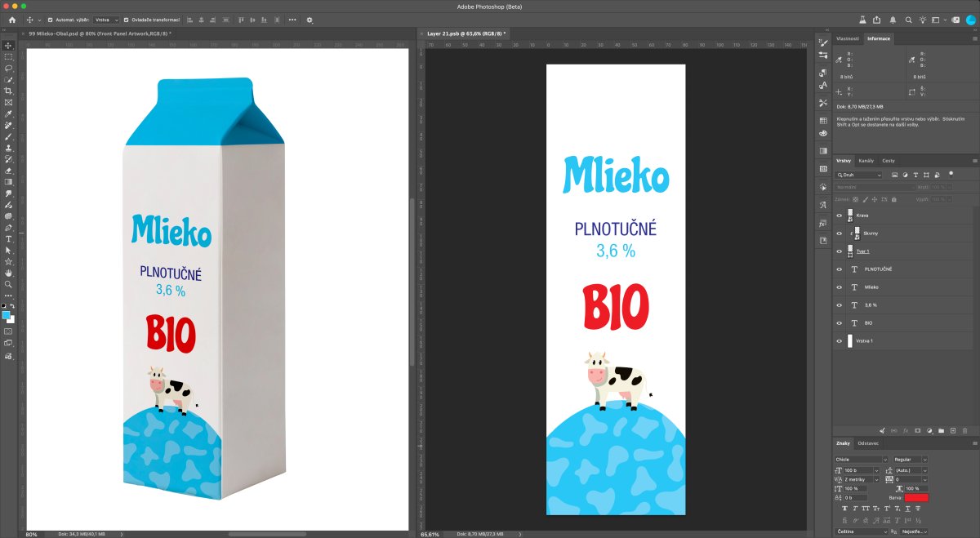Select the Clone Stamp tool
Viewport: 980px width, 538px height.
pyautogui.click(x=8, y=149)
